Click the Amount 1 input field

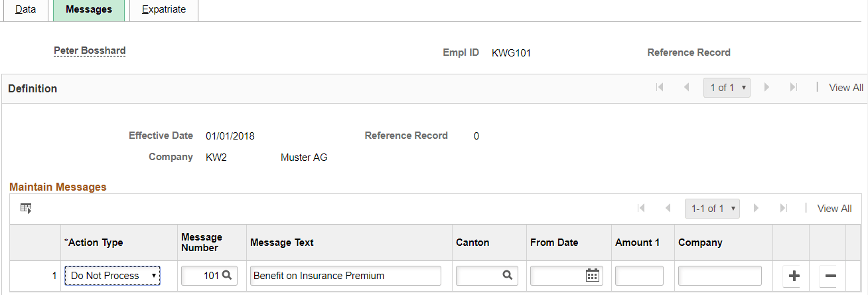(x=639, y=276)
